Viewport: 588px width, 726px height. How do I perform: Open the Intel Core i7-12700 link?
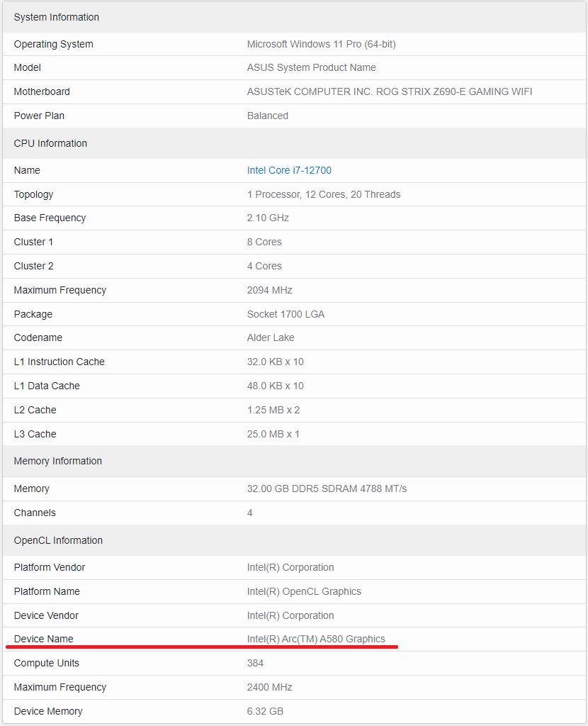pos(289,170)
